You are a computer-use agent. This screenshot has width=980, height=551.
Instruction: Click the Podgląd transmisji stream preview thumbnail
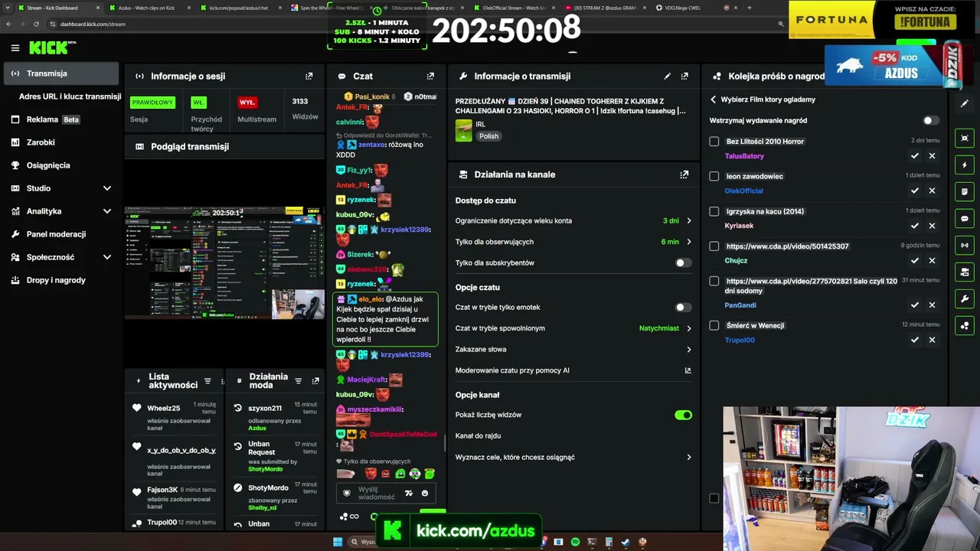tap(224, 262)
